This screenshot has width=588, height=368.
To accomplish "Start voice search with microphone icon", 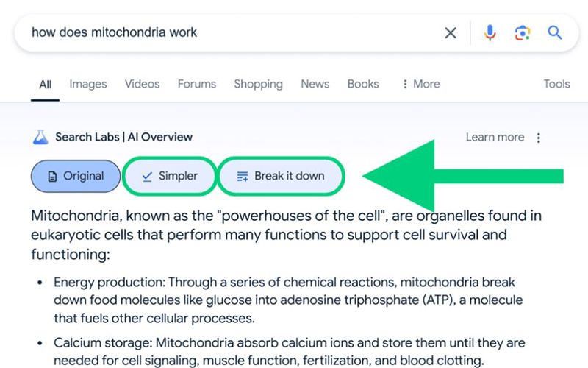I will pos(490,33).
